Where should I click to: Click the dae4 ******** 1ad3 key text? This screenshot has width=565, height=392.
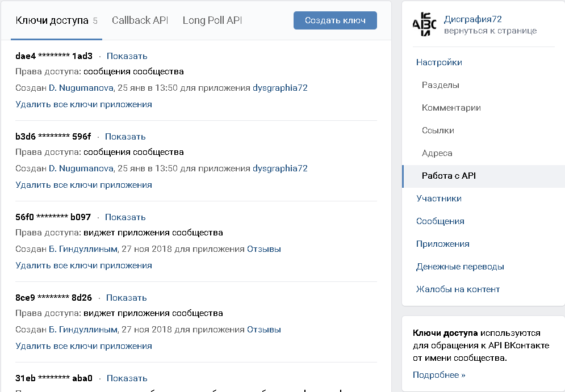point(54,56)
